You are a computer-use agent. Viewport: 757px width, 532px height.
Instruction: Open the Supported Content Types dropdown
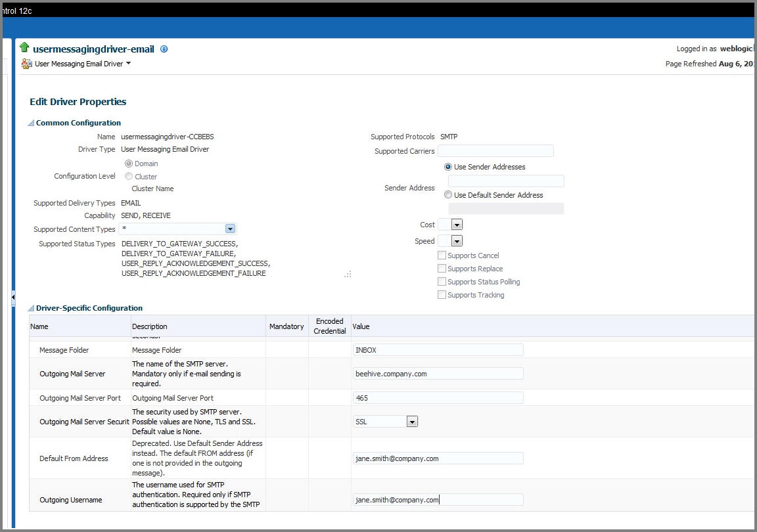coord(230,229)
